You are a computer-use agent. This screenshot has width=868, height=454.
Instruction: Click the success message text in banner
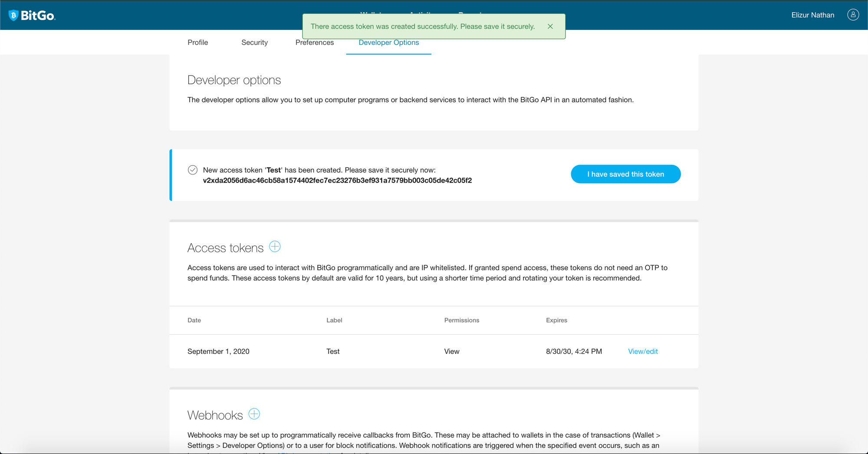(x=422, y=26)
